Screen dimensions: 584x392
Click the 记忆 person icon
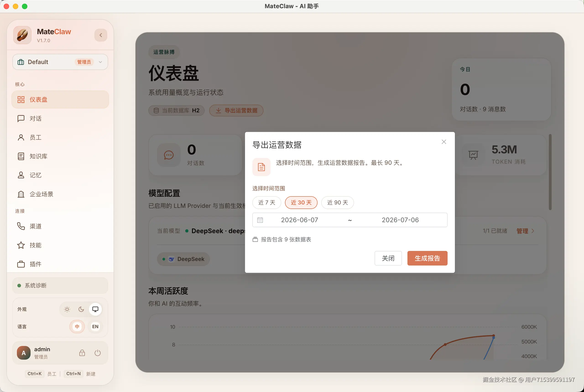click(21, 175)
